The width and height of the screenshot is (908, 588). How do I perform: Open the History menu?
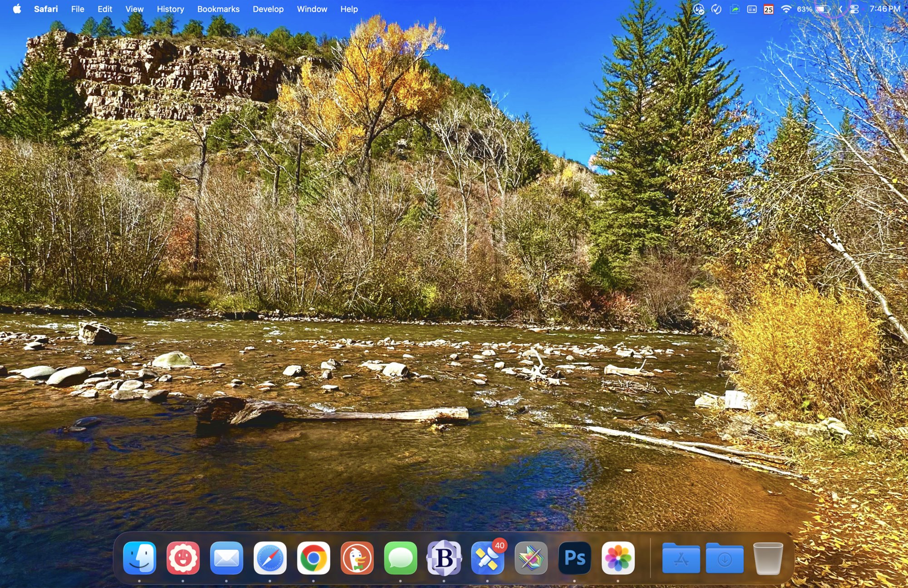click(x=170, y=9)
